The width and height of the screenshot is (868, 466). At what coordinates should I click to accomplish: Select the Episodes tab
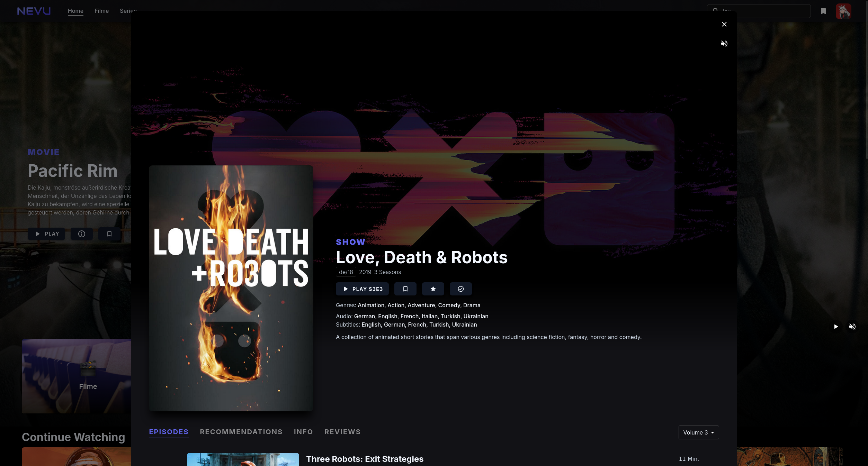click(x=169, y=432)
